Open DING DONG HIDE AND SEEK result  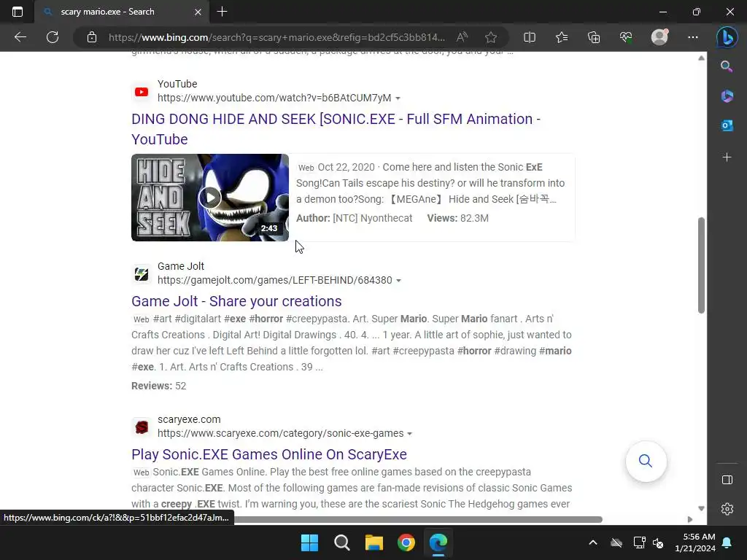pyautogui.click(x=336, y=129)
